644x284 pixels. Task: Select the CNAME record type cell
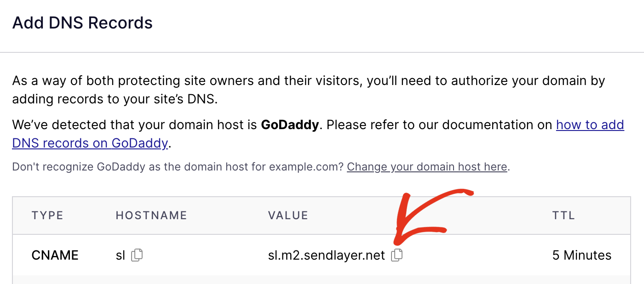(55, 255)
